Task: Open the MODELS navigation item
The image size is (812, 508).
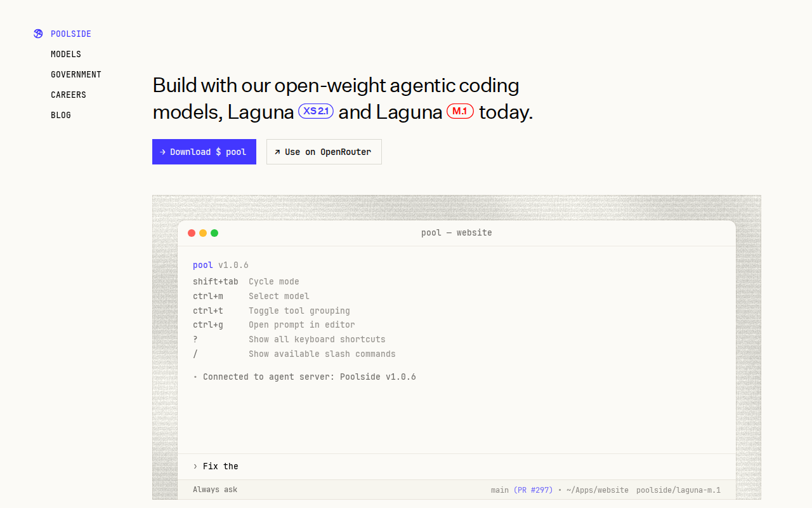Action: click(x=66, y=54)
